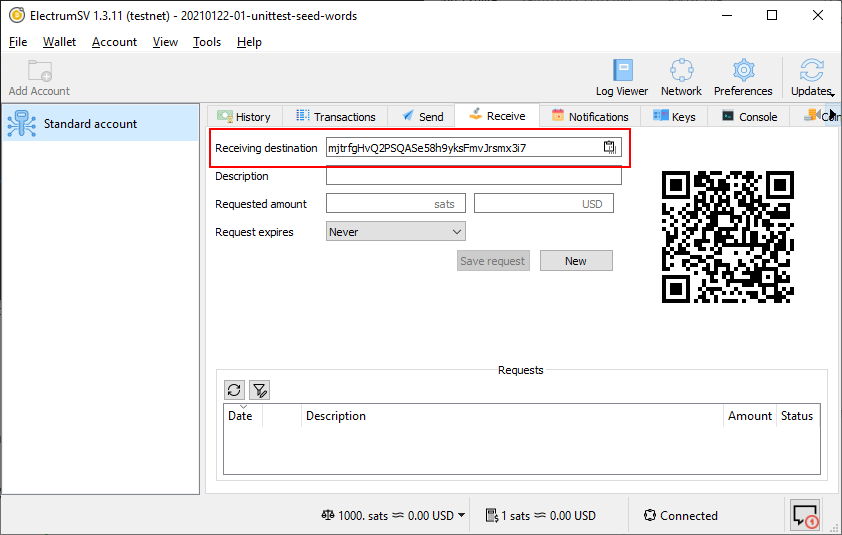Open the File menu
Image resolution: width=842 pixels, height=535 pixels.
(x=18, y=42)
